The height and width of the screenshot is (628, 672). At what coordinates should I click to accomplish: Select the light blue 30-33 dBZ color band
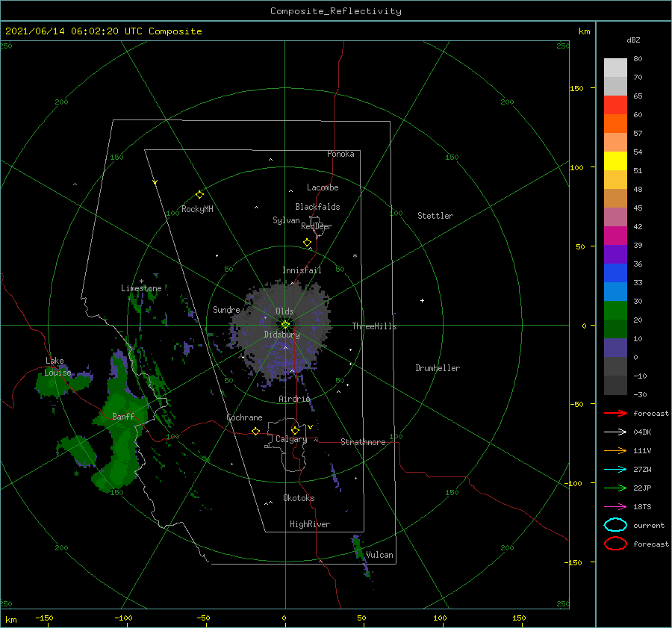tap(615, 292)
